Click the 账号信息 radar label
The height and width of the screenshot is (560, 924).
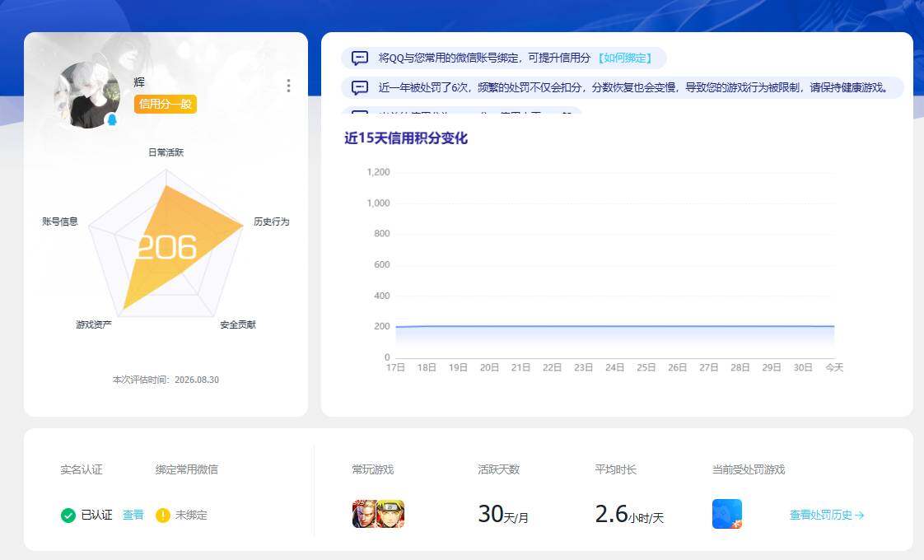tap(60, 222)
